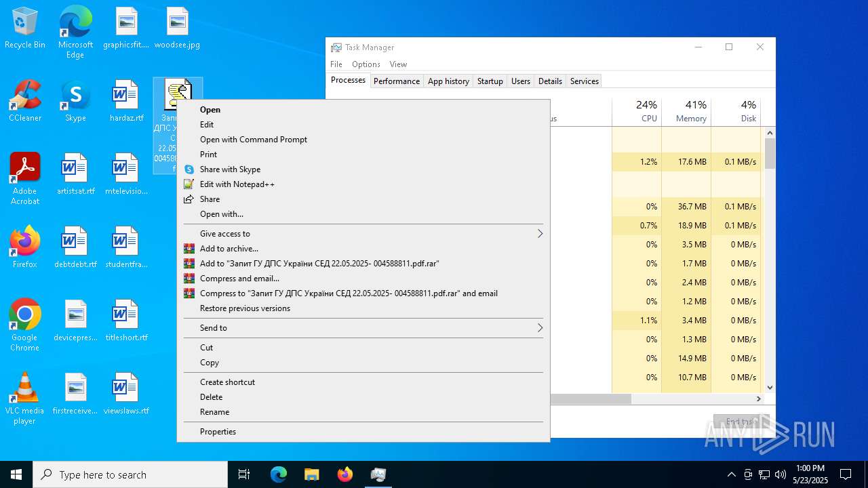Click the Firefox icon in taskbar
868x488 pixels.
click(345, 474)
